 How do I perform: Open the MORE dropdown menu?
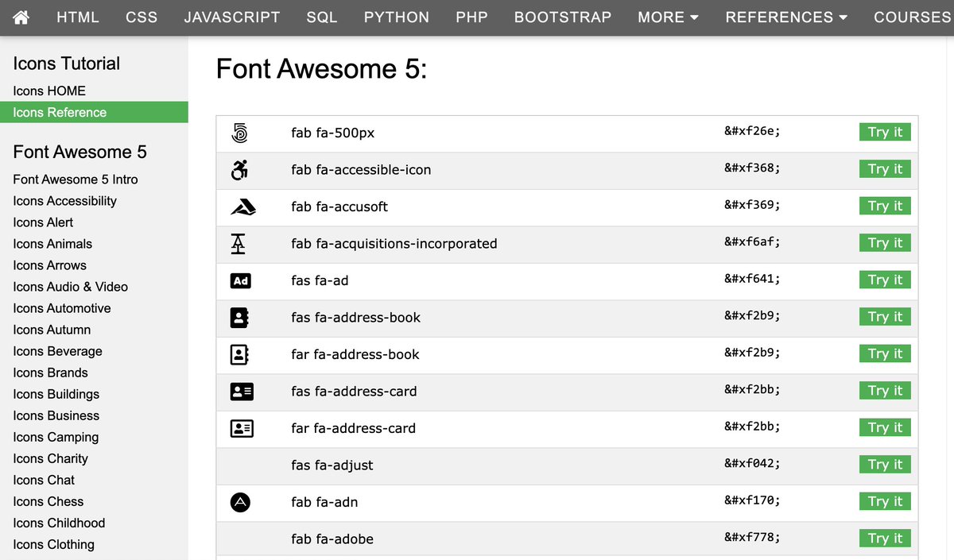coord(668,17)
